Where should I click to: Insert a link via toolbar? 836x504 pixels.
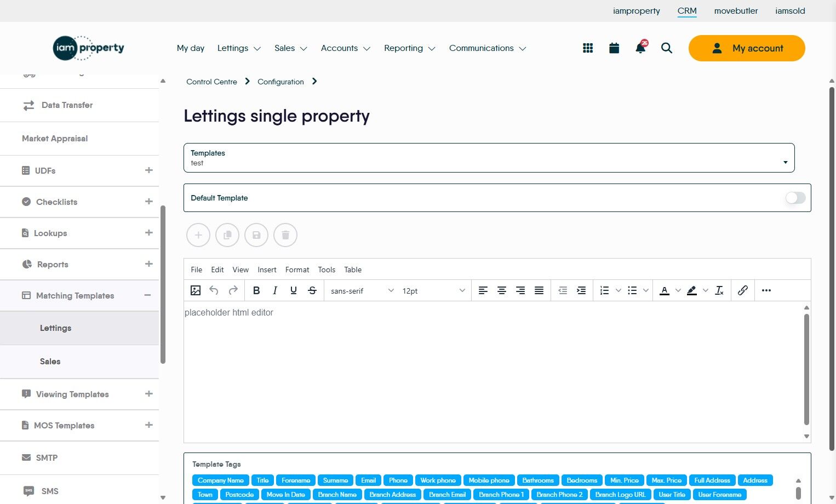743,290
